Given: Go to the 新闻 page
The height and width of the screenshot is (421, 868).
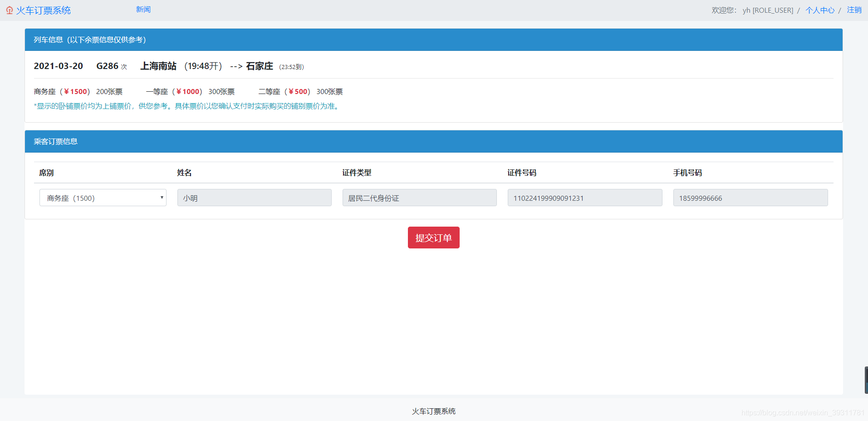Looking at the screenshot, I should (x=143, y=10).
